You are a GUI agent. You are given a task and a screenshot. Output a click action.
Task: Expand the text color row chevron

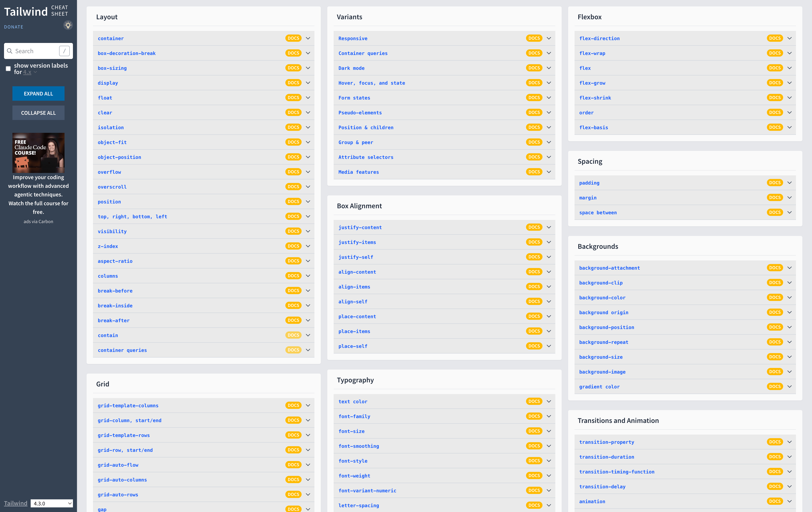pos(549,401)
